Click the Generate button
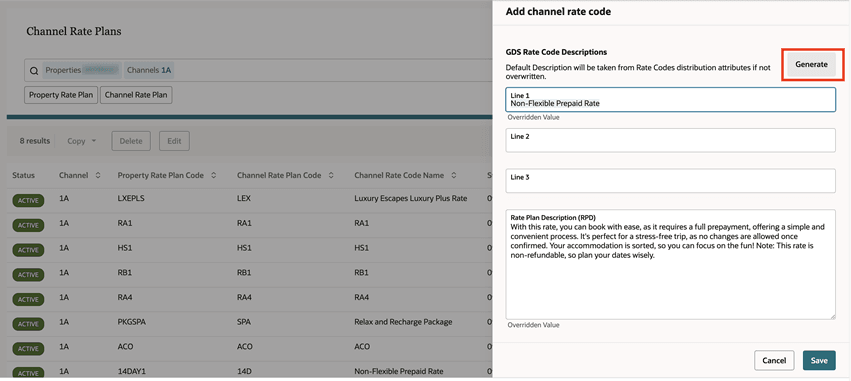851x381 pixels. [x=811, y=65]
